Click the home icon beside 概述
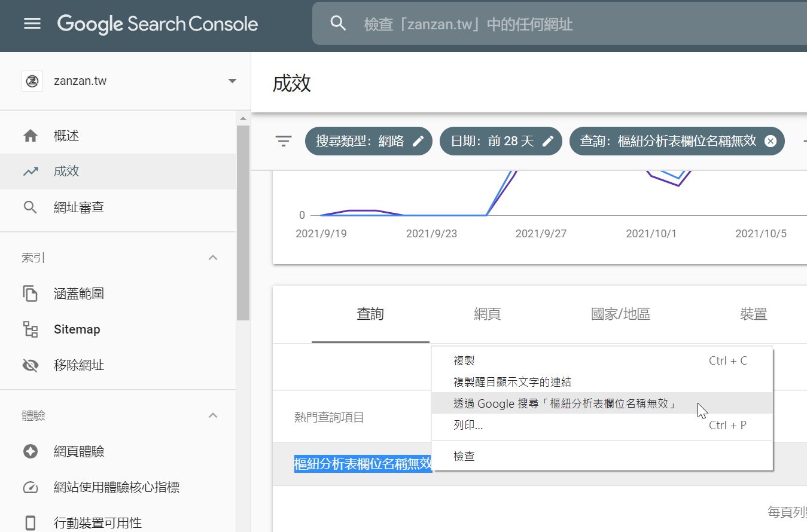The width and height of the screenshot is (807, 532). click(31, 136)
